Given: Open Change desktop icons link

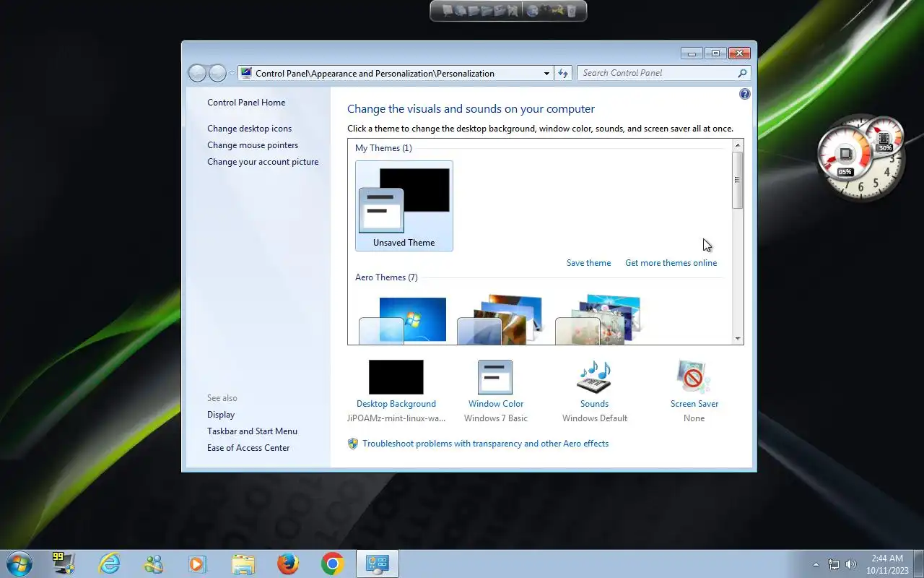Looking at the screenshot, I should point(250,129).
